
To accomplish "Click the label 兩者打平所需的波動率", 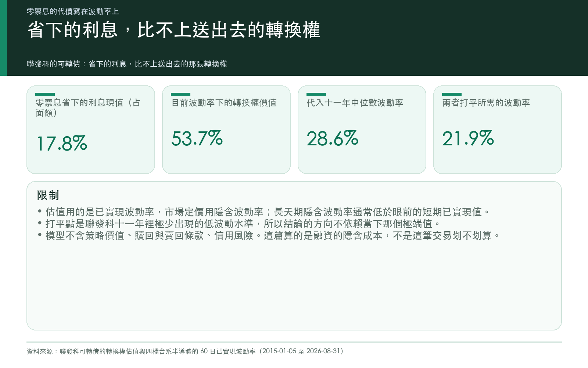I will pos(486,103).
